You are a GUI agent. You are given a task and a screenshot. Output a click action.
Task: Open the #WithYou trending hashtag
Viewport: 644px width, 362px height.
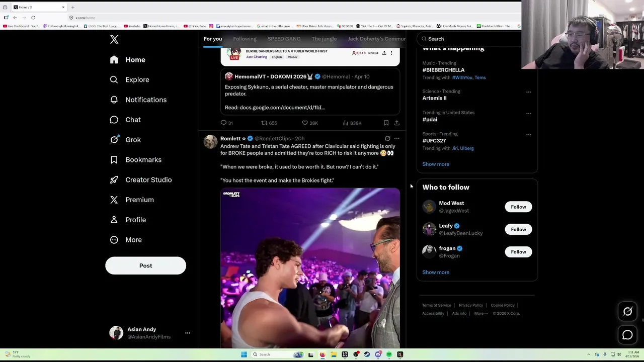click(x=462, y=77)
